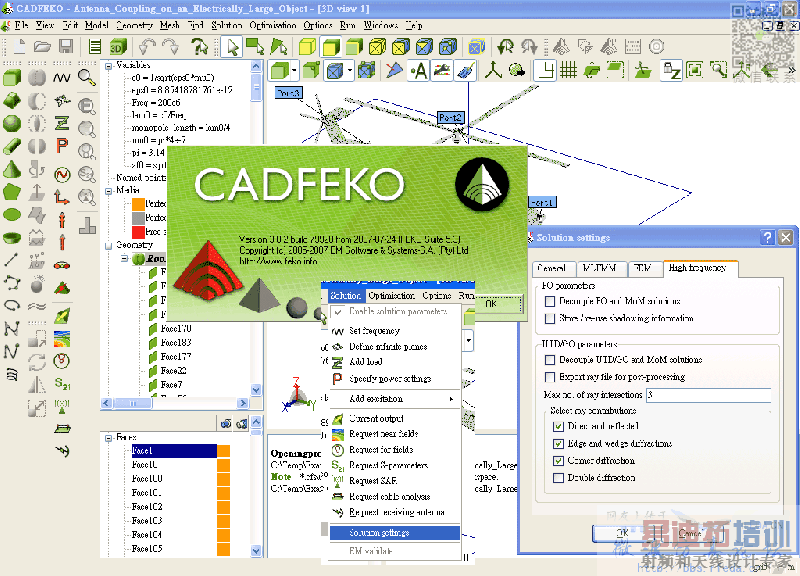Image resolution: width=800 pixels, height=576 pixels.
Task: Click the red P power icon in the left palette
Action: coord(62,146)
